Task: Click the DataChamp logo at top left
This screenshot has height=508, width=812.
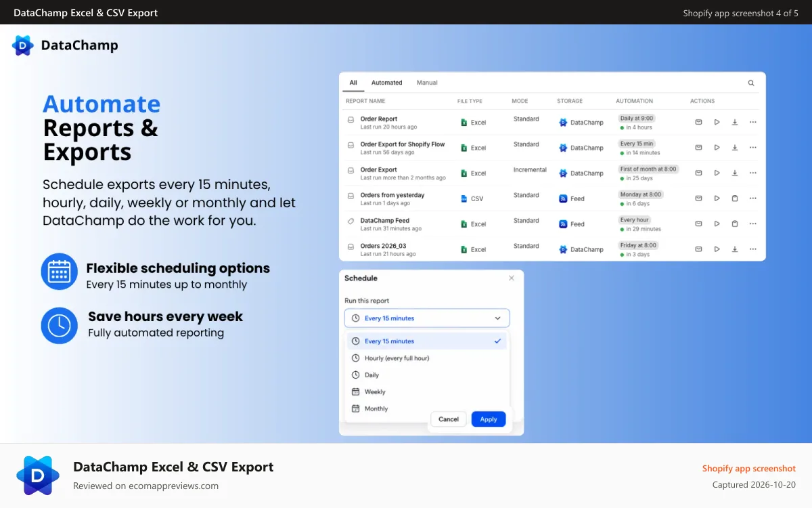Action: 65,45
